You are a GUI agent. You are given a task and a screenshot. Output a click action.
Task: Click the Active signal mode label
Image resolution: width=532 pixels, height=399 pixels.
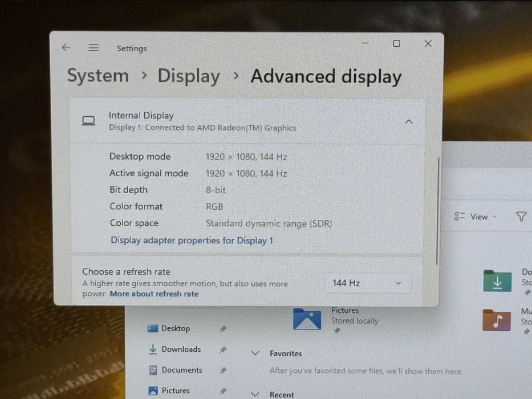click(149, 173)
